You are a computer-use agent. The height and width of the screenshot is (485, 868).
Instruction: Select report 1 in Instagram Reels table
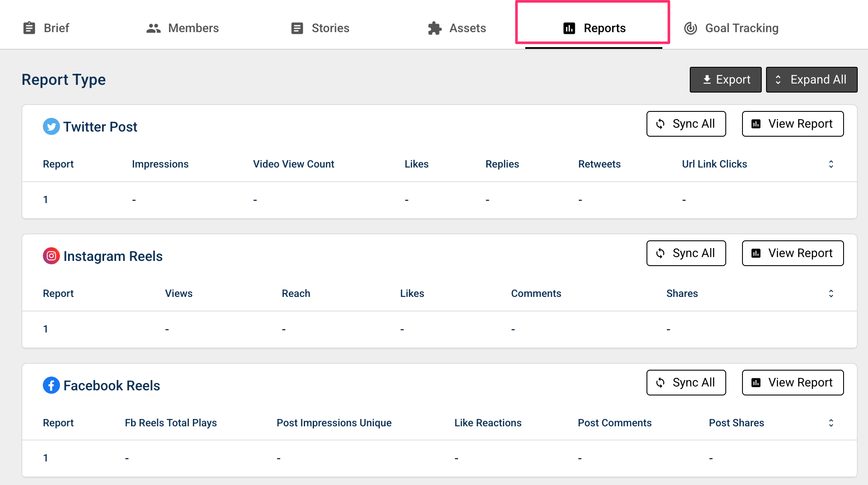click(45, 329)
